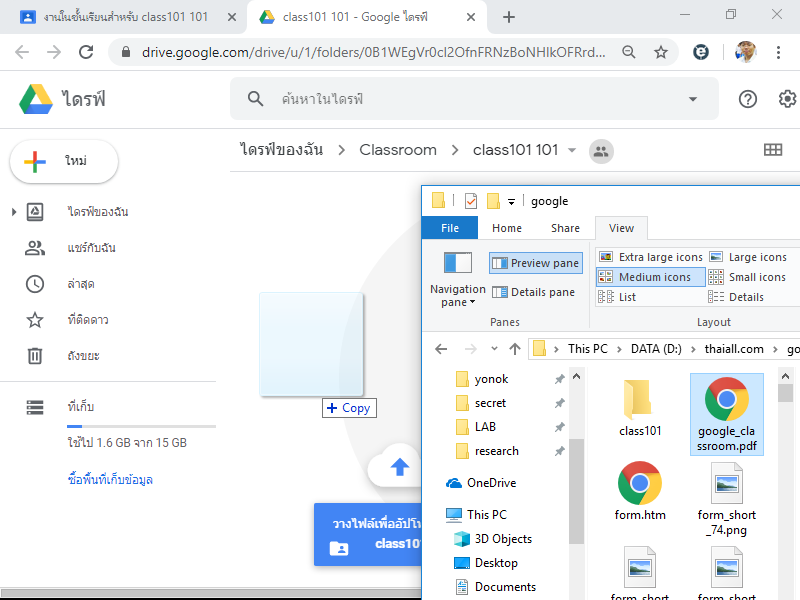800x600 pixels.
Task: Close the Classroom class101 tab
Action: 232,17
